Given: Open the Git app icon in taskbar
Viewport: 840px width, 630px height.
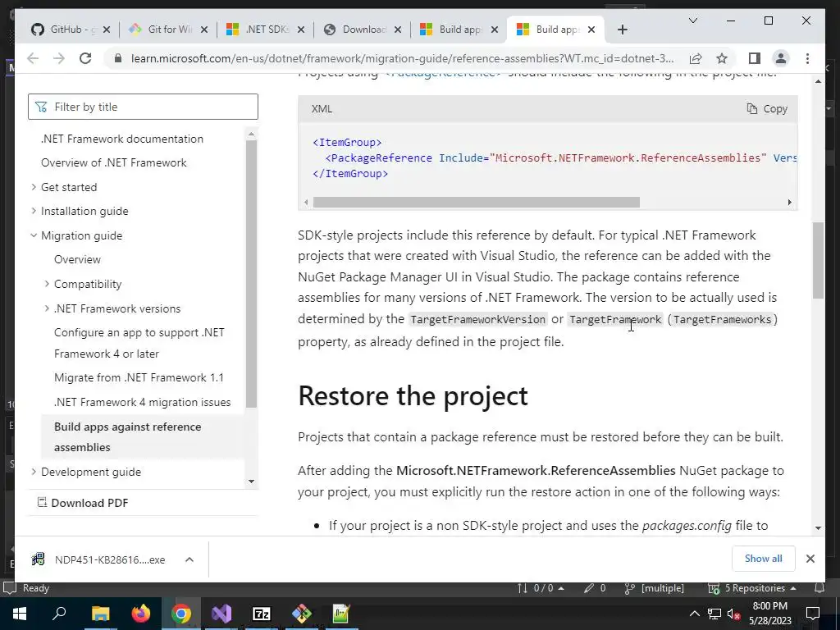Looking at the screenshot, I should click(x=302, y=614).
